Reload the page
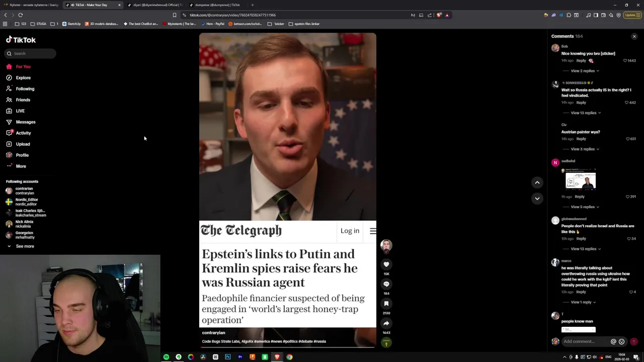The height and width of the screenshot is (362, 644). click(x=21, y=15)
